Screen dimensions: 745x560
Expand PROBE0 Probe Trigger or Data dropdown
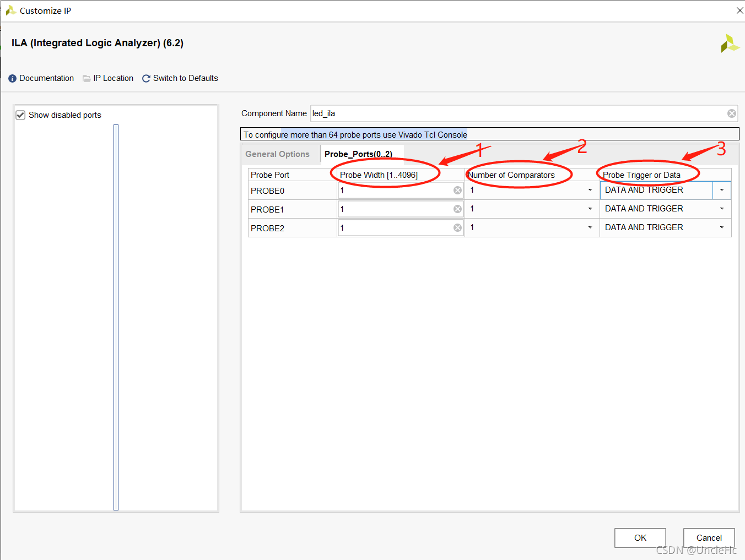tap(721, 191)
